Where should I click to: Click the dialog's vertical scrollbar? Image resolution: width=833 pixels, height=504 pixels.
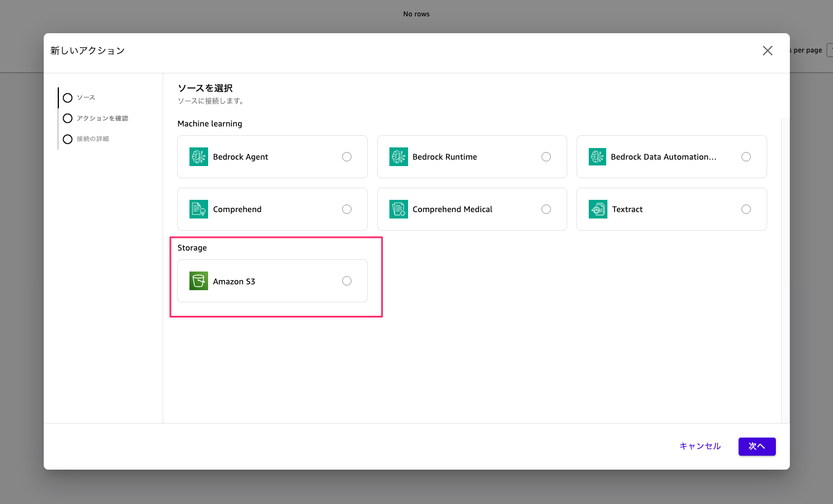785,270
